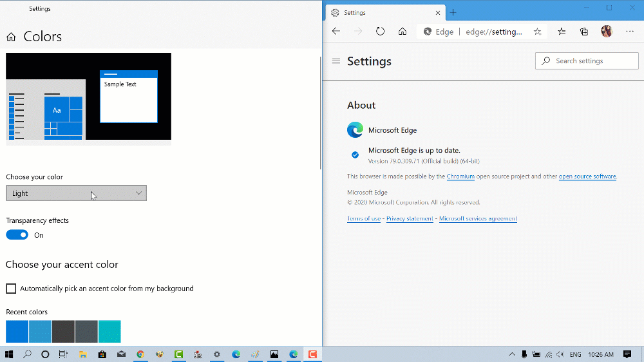Open Photos app from taskbar
The width and height of the screenshot is (644, 362).
pyautogui.click(x=274, y=354)
